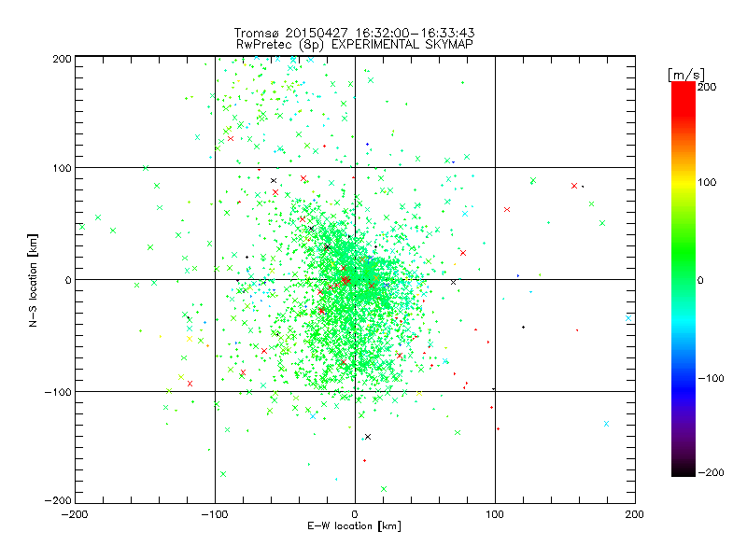
Task: Click the black bottom section of the color bar
Action: (684, 469)
